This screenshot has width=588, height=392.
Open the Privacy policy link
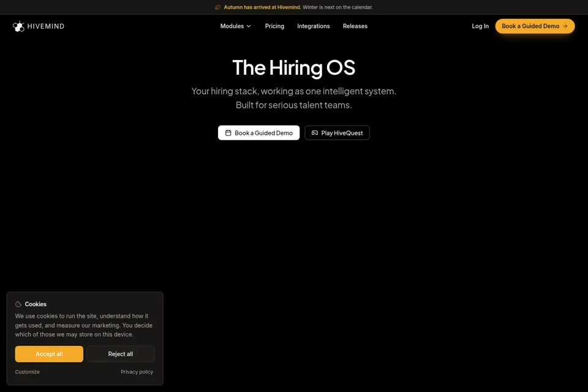click(137, 372)
